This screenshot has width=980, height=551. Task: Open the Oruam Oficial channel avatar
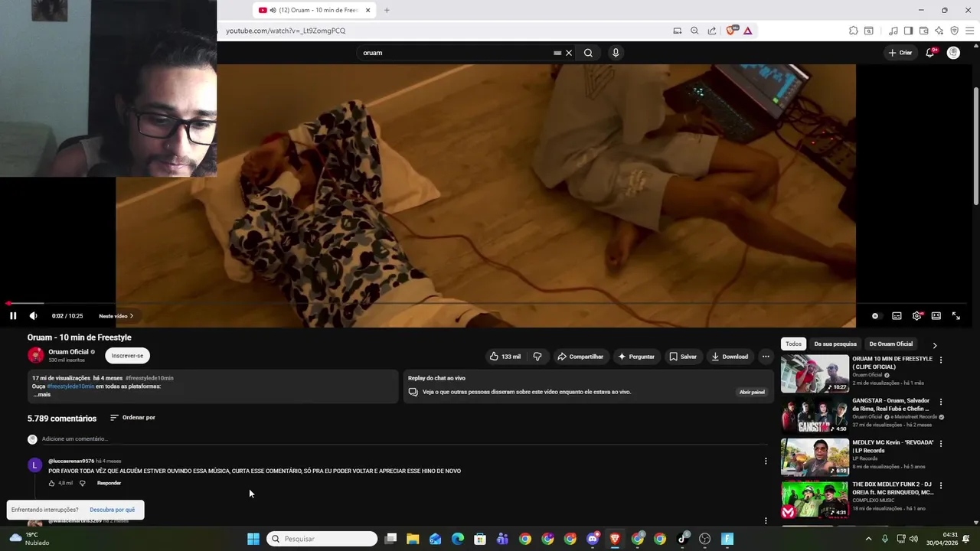[x=35, y=355]
